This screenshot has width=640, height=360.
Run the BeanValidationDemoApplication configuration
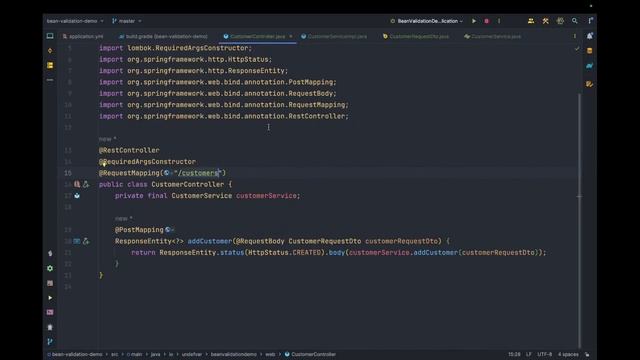coord(474,21)
